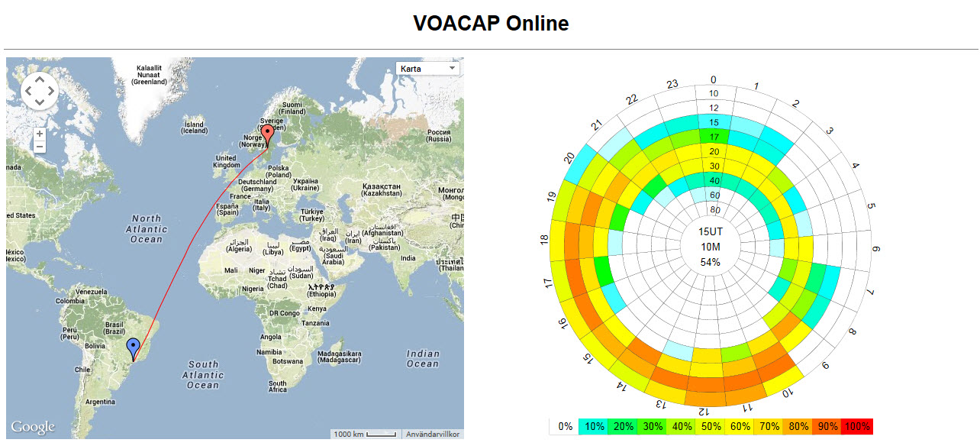Click the 20% legend swatch

(x=623, y=426)
